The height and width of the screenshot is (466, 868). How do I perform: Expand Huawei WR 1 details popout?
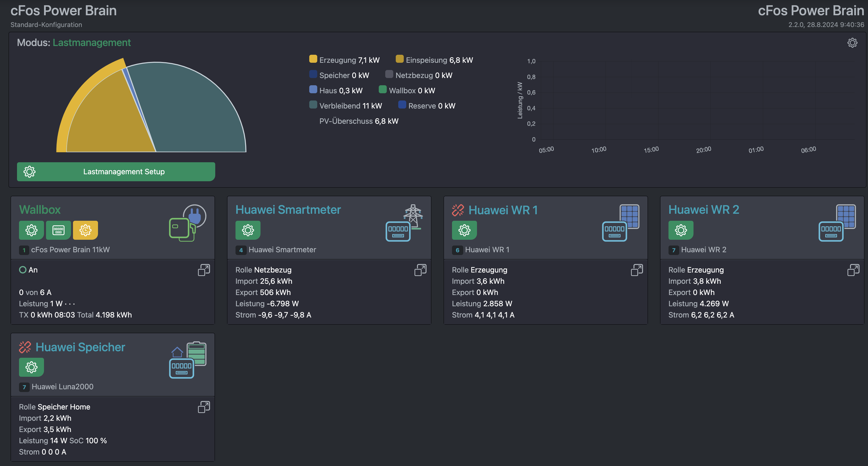pyautogui.click(x=637, y=270)
